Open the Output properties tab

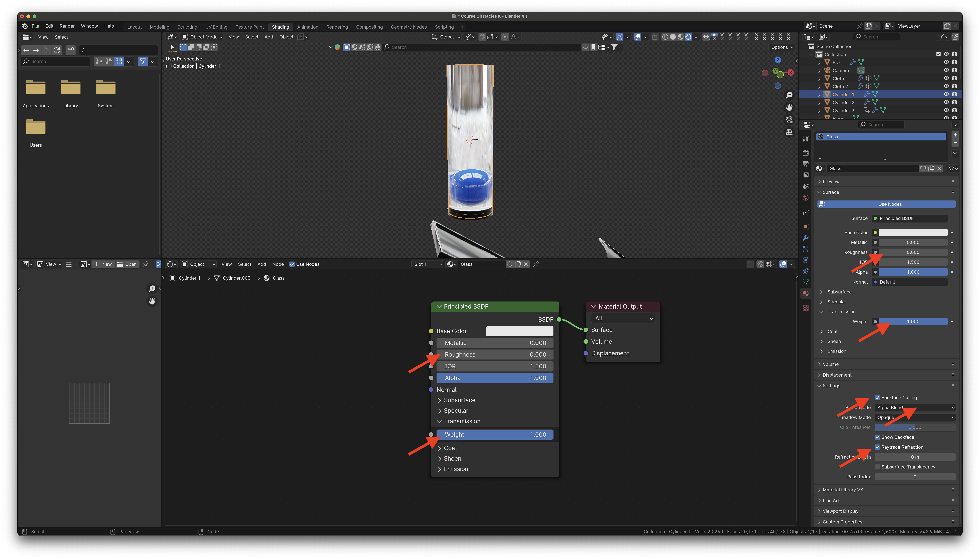[x=805, y=164]
